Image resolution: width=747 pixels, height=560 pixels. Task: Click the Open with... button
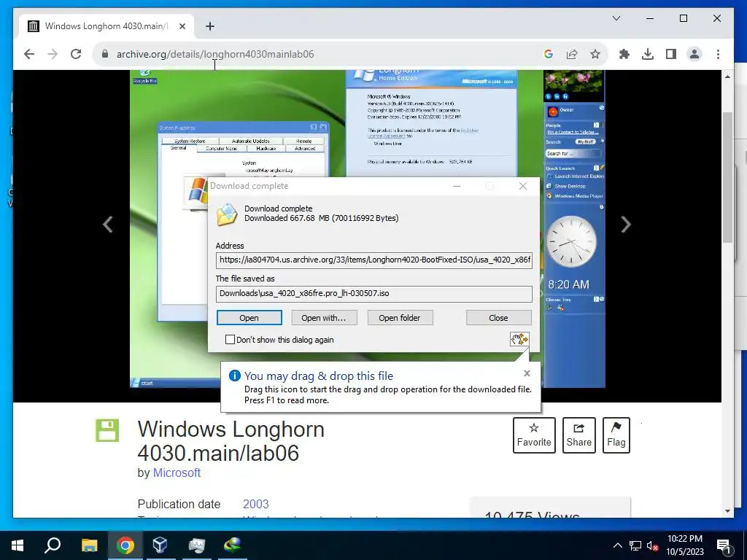coord(324,318)
